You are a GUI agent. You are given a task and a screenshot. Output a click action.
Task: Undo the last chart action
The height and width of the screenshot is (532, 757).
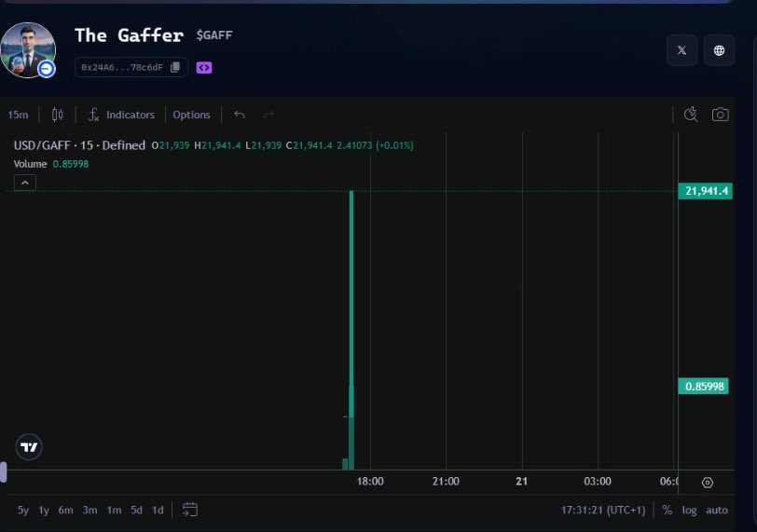[240, 115]
